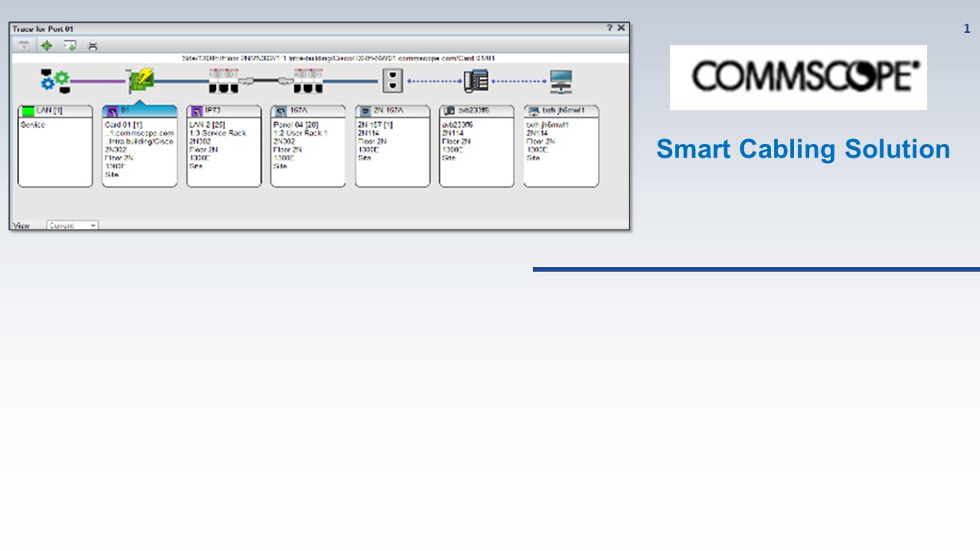
Task: Click the dotted link between phone and computer
Action: (518, 80)
